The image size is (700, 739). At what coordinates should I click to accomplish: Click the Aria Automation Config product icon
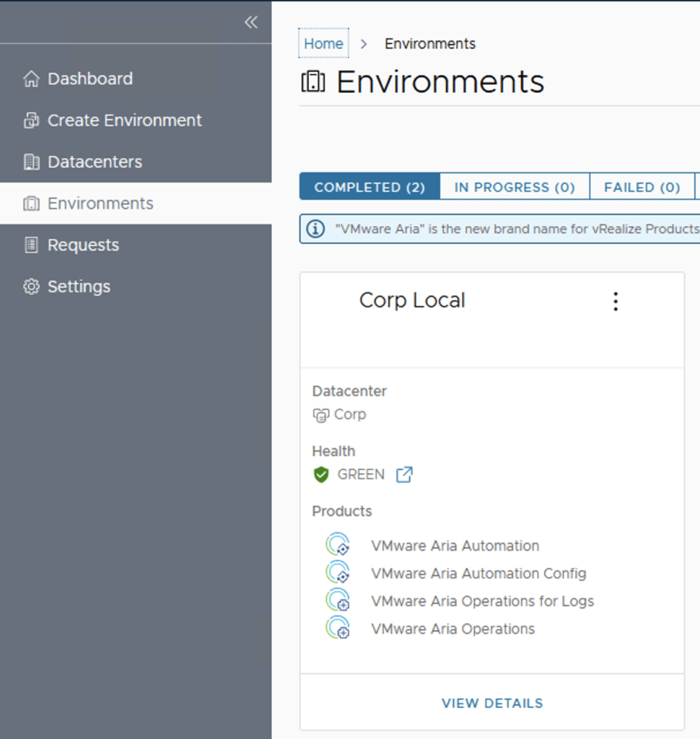point(338,572)
